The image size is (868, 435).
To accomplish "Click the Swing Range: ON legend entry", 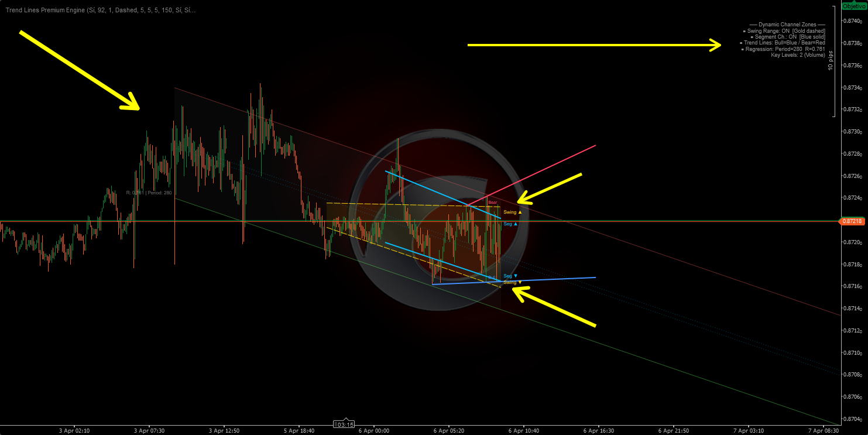I will [785, 30].
